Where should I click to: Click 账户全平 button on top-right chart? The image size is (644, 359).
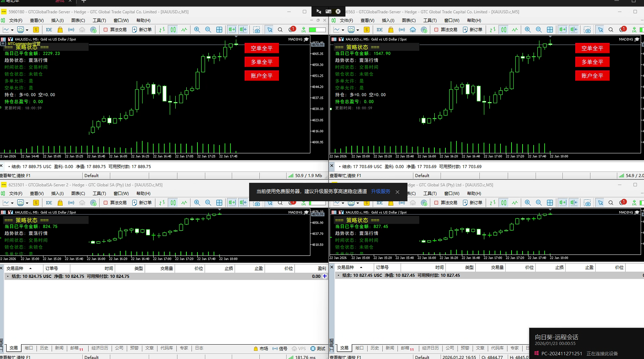(x=592, y=76)
